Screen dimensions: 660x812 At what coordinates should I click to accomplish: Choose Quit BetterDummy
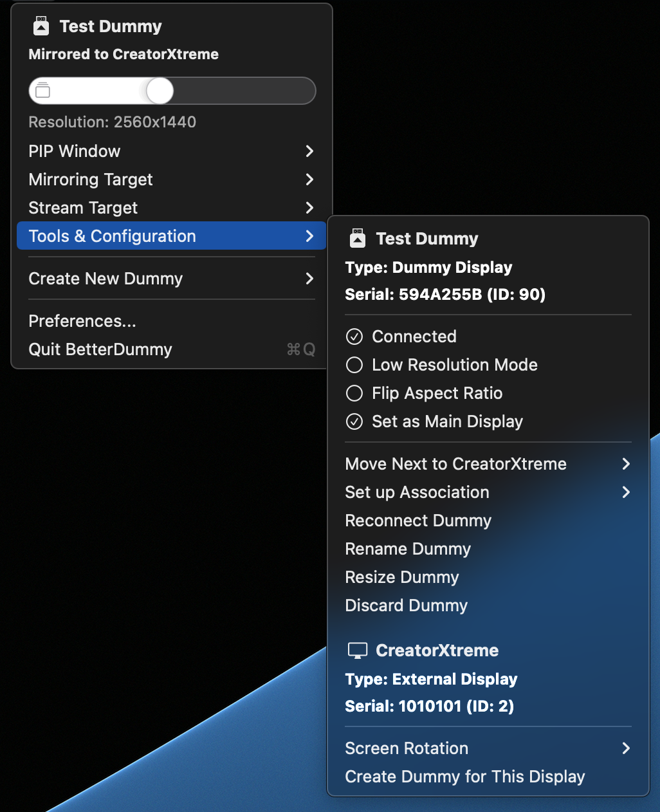point(100,349)
